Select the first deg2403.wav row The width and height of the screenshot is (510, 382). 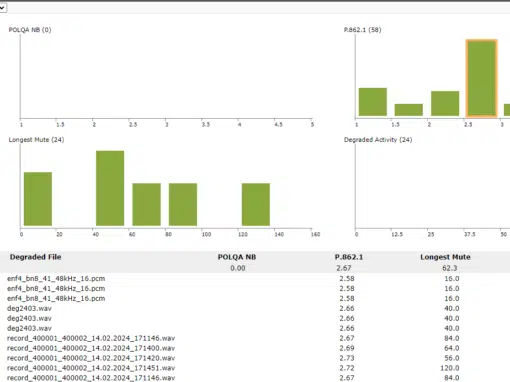click(x=255, y=308)
